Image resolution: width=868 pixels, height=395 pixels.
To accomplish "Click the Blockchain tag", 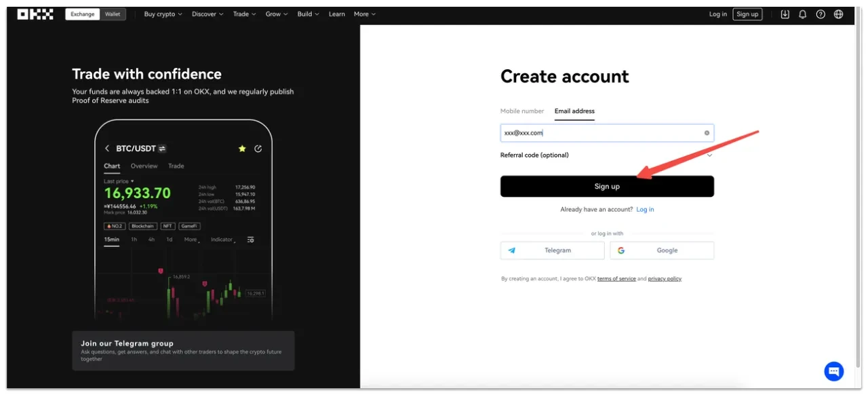I will click(143, 226).
